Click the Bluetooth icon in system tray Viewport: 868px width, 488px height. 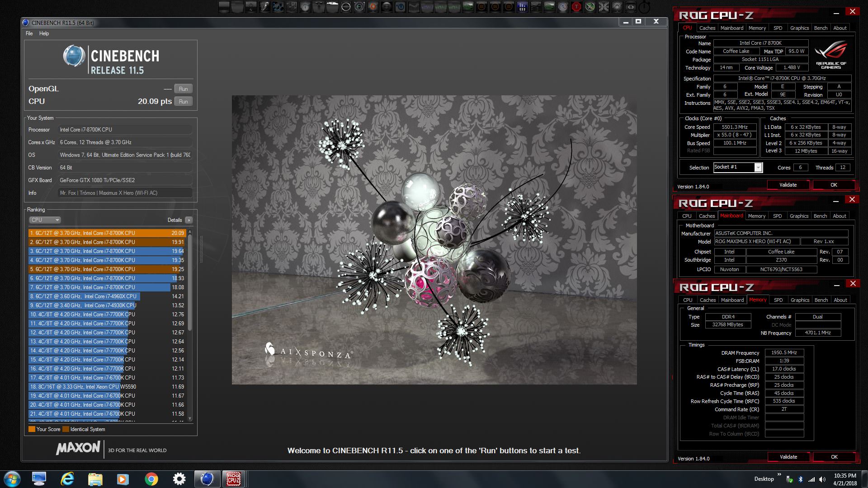(x=800, y=479)
